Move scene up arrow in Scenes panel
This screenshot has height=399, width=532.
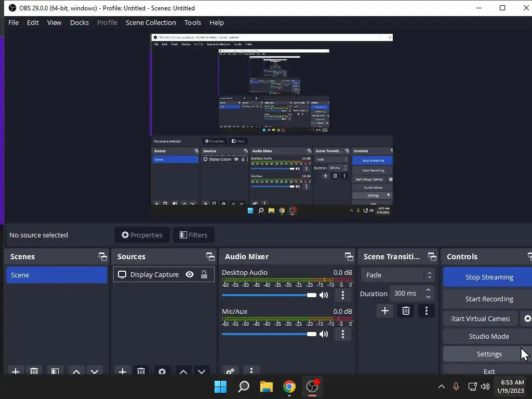pos(76,371)
